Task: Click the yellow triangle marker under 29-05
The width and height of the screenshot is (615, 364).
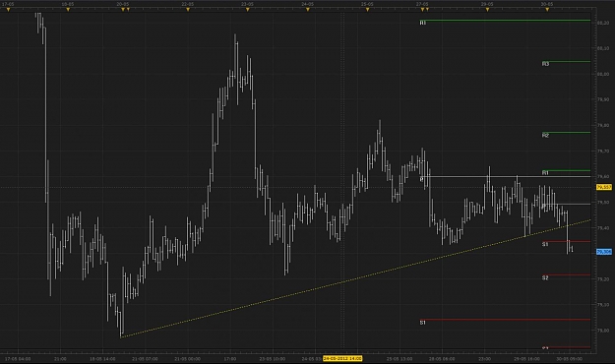Action: [x=487, y=10]
